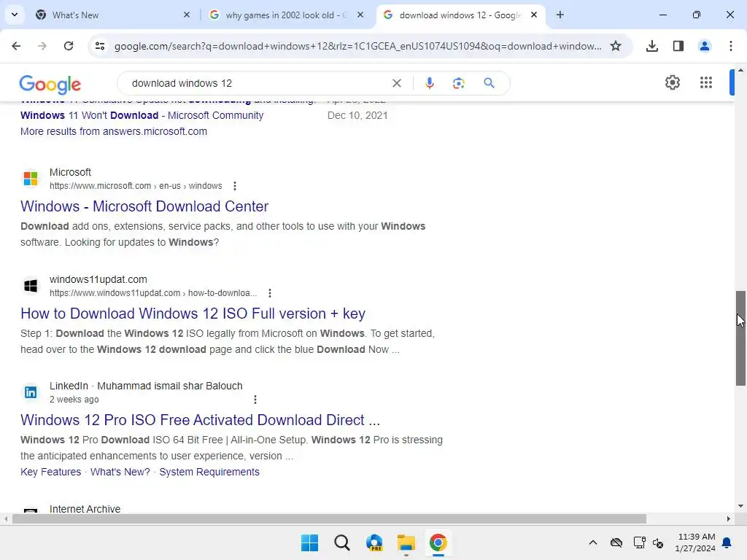Image resolution: width=747 pixels, height=560 pixels.
Task: Go to Google homepage via logo
Action: coord(50,85)
